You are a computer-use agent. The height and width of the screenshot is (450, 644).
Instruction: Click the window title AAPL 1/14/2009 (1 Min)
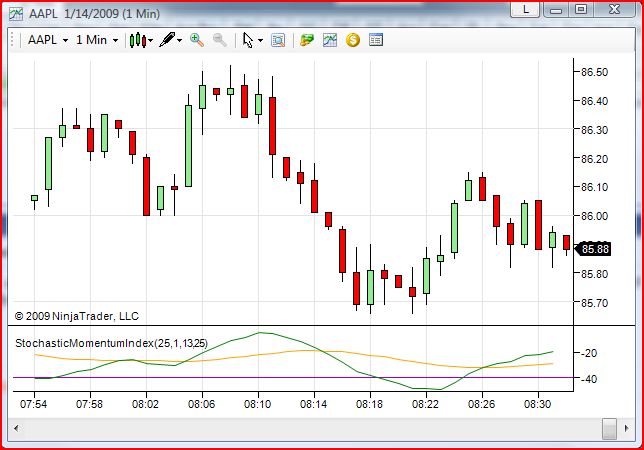pos(94,14)
